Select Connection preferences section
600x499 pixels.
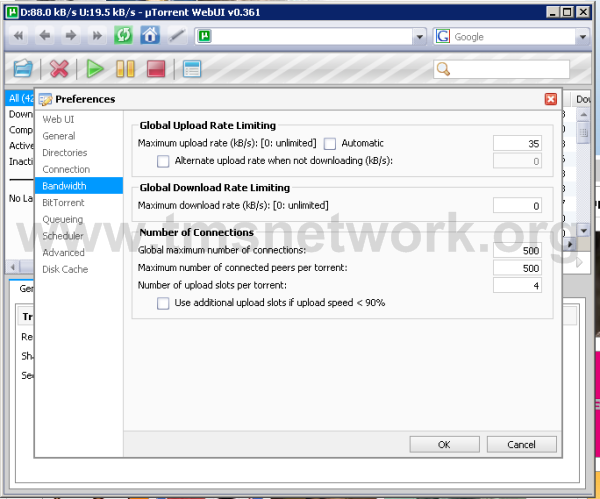[x=79, y=169]
